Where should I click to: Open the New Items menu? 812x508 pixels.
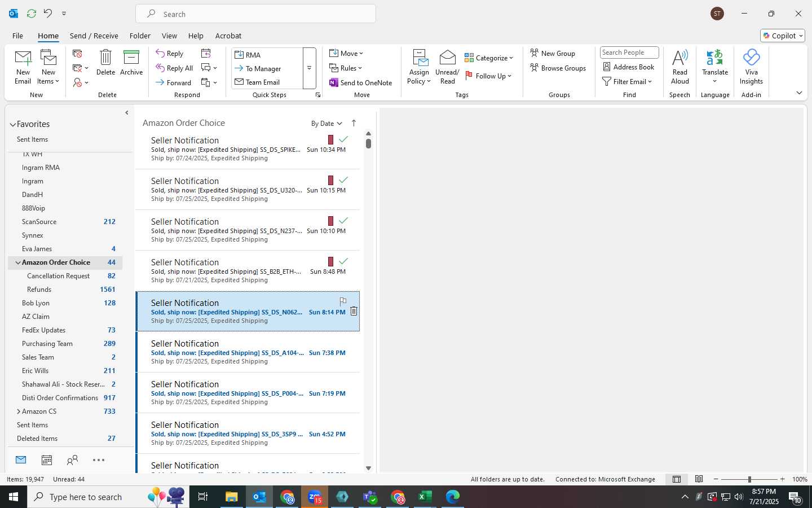pyautogui.click(x=48, y=67)
